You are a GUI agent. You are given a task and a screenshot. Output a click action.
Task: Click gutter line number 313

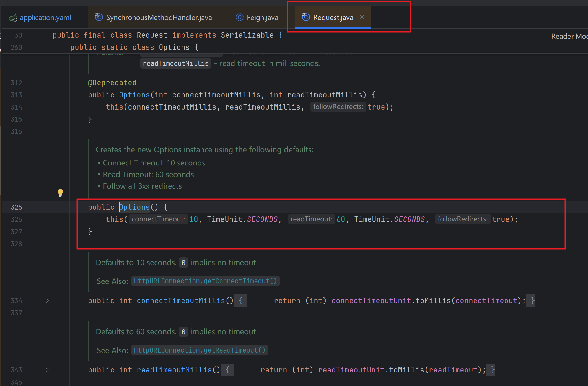(x=16, y=95)
